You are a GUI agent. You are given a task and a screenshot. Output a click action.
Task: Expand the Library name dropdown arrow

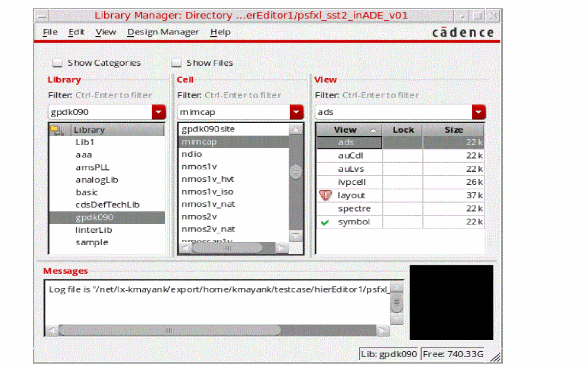tap(159, 112)
